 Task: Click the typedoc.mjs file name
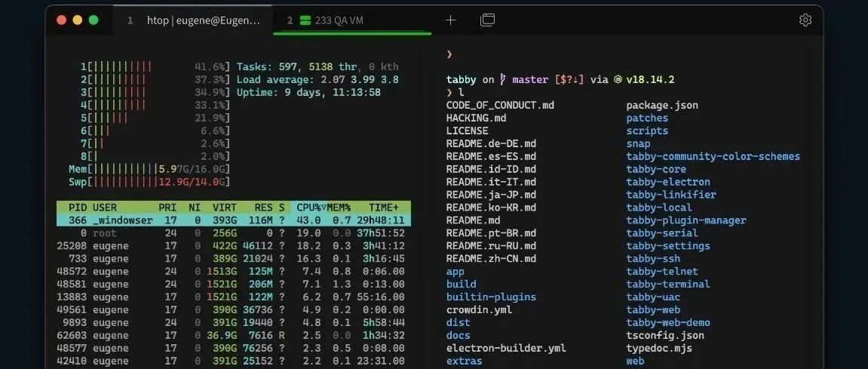click(x=659, y=348)
